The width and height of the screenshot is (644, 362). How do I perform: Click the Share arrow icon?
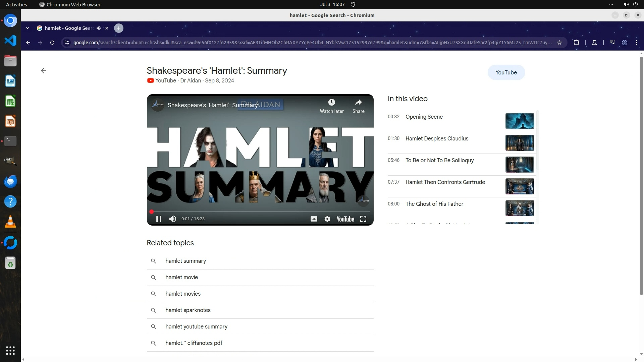(x=358, y=103)
